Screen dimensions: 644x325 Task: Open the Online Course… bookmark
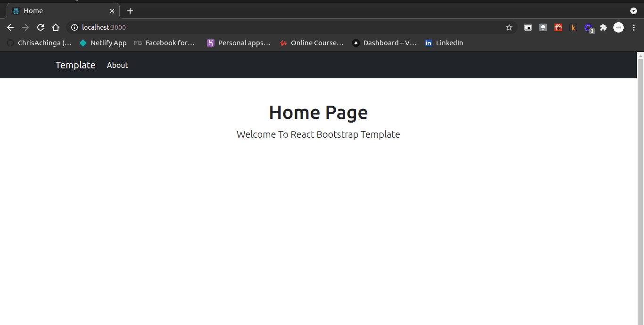coord(312,43)
